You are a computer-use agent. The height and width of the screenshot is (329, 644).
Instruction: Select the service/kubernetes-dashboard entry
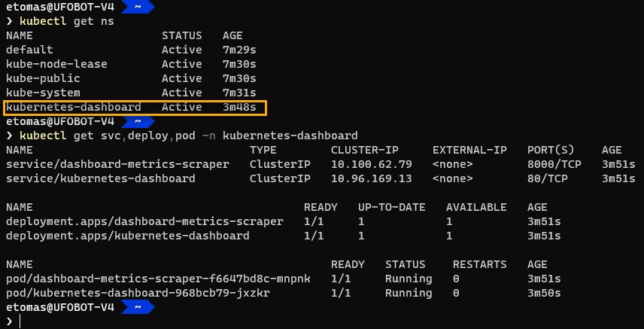click(x=100, y=178)
